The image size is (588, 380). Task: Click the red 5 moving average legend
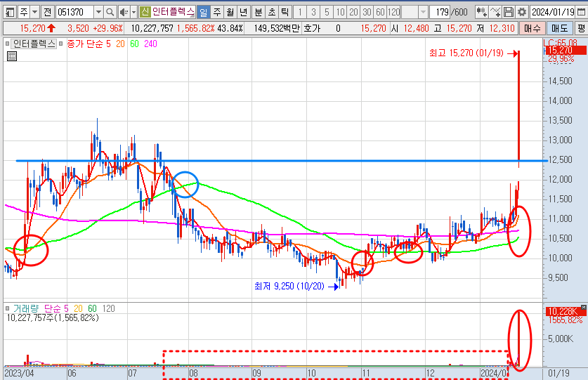click(x=108, y=44)
